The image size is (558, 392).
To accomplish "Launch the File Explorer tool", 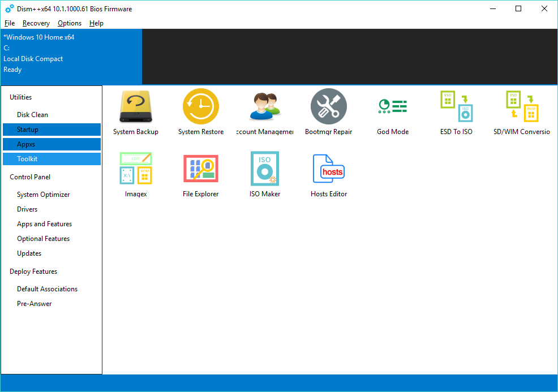I will (x=201, y=175).
